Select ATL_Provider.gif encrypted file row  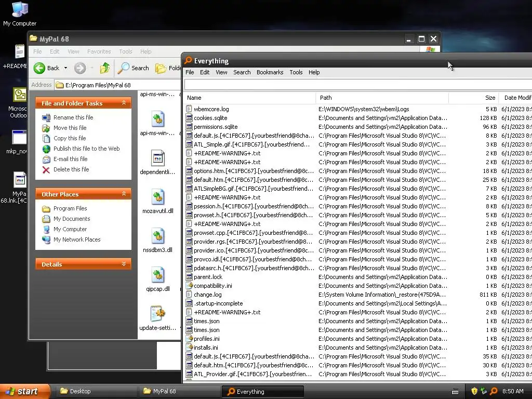pyautogui.click(x=358, y=374)
